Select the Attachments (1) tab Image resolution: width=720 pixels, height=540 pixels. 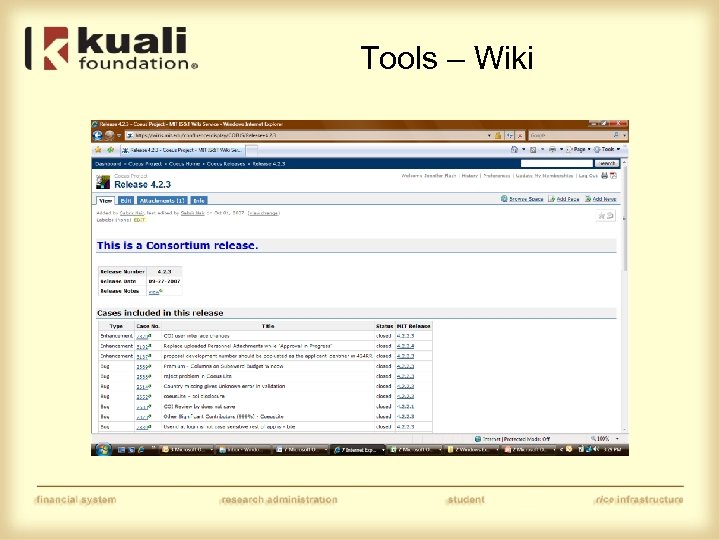[162, 201]
